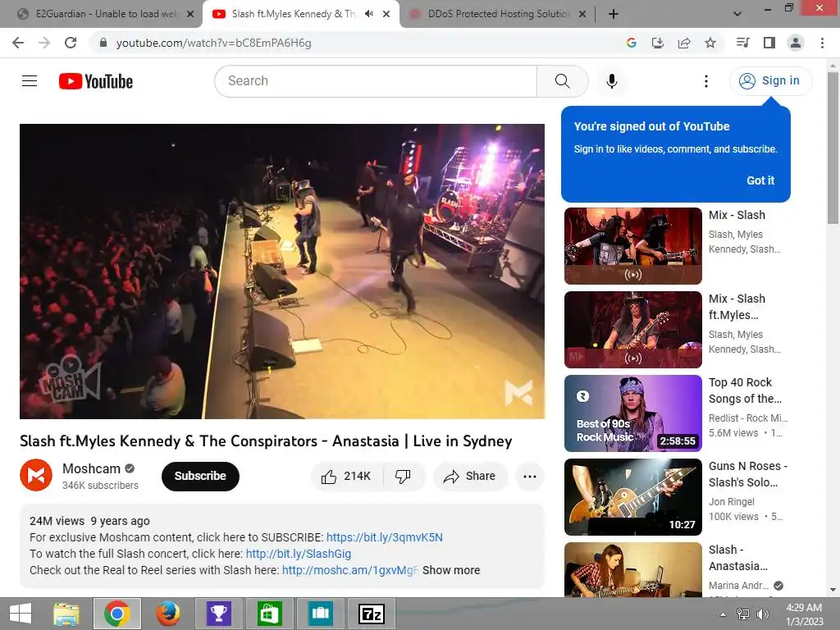Image resolution: width=840 pixels, height=630 pixels.
Task: Show hidden system tray icons
Action: (723, 614)
